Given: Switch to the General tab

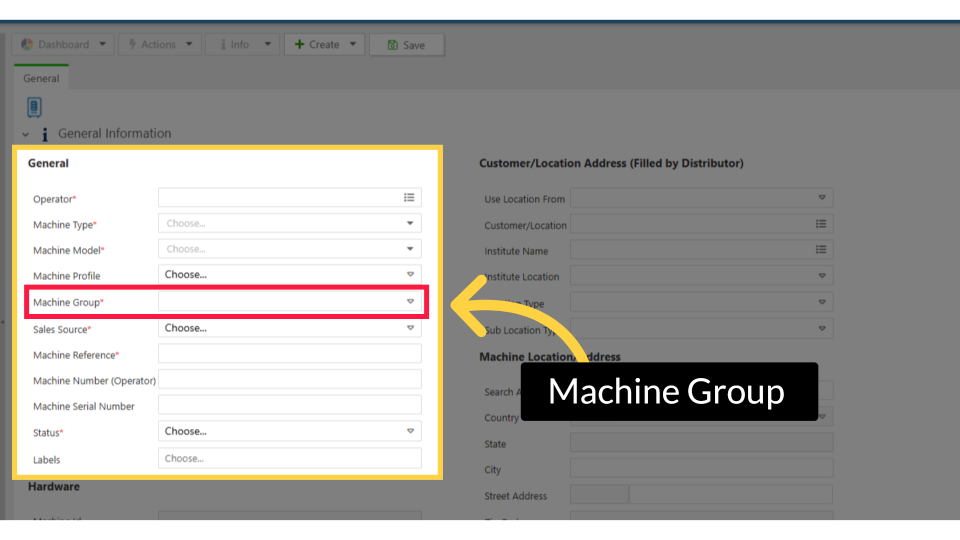Looking at the screenshot, I should pos(41,78).
